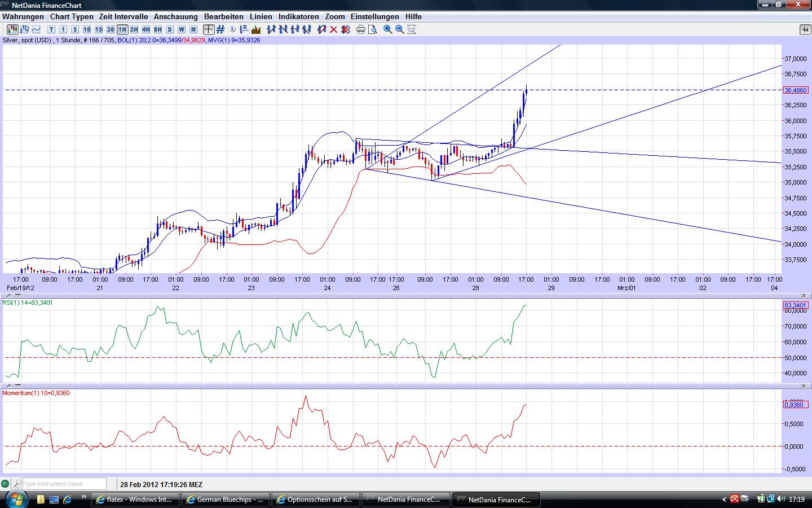Open the Währungen menu
This screenshot has height=508, width=812.
(x=23, y=17)
